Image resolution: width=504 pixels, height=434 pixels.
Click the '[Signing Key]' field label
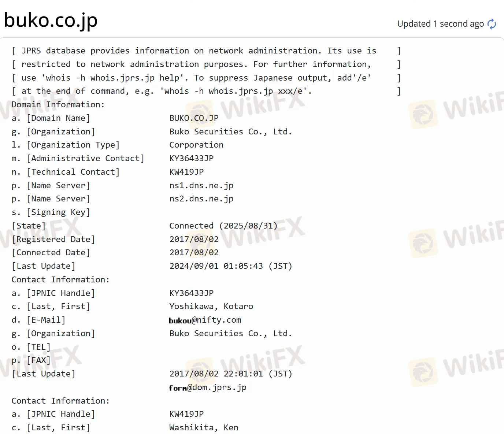pos(58,212)
